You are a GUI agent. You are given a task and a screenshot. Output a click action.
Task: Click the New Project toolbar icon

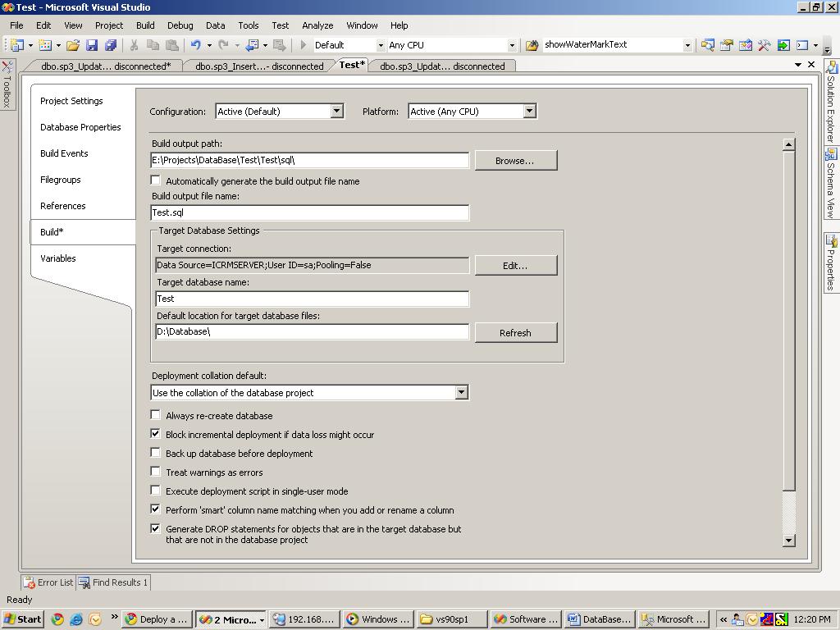pos(17,46)
